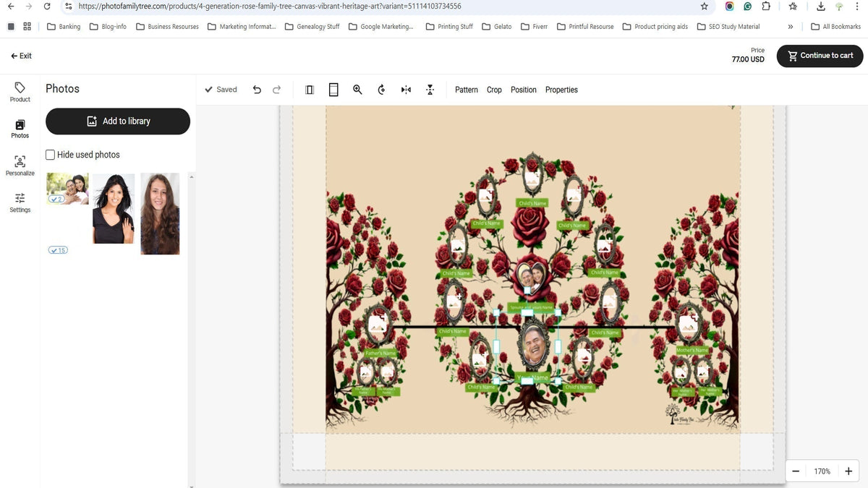Zoom out using the minus button
Viewport: 868px width, 488px height.
pyautogui.click(x=796, y=471)
